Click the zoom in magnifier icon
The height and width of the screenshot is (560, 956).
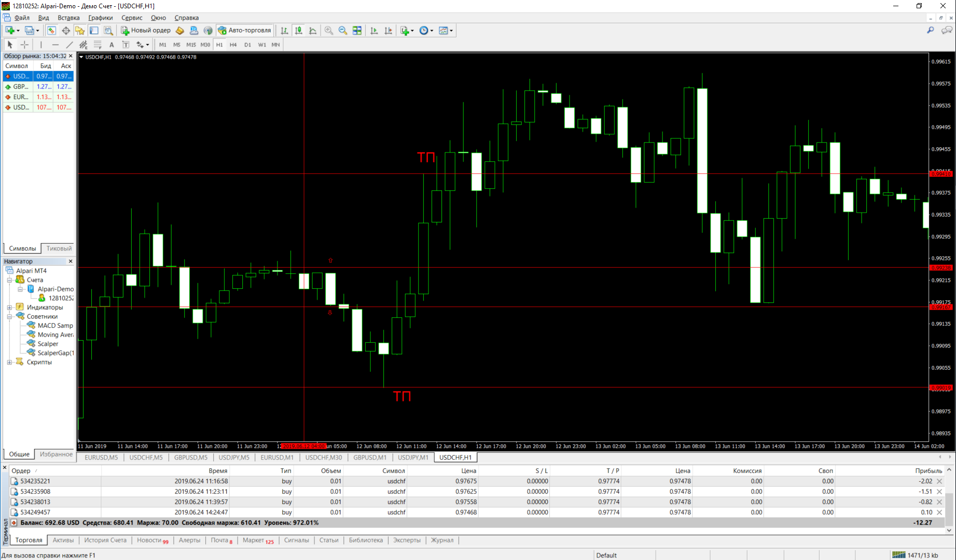click(x=328, y=31)
